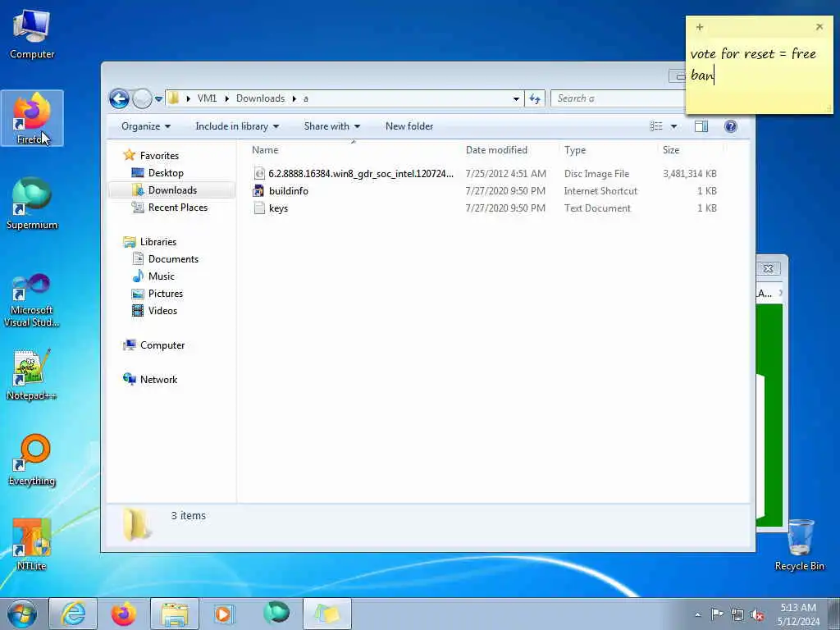The height and width of the screenshot is (630, 840).
Task: Open the Everything search shortcut
Action: coord(32,459)
